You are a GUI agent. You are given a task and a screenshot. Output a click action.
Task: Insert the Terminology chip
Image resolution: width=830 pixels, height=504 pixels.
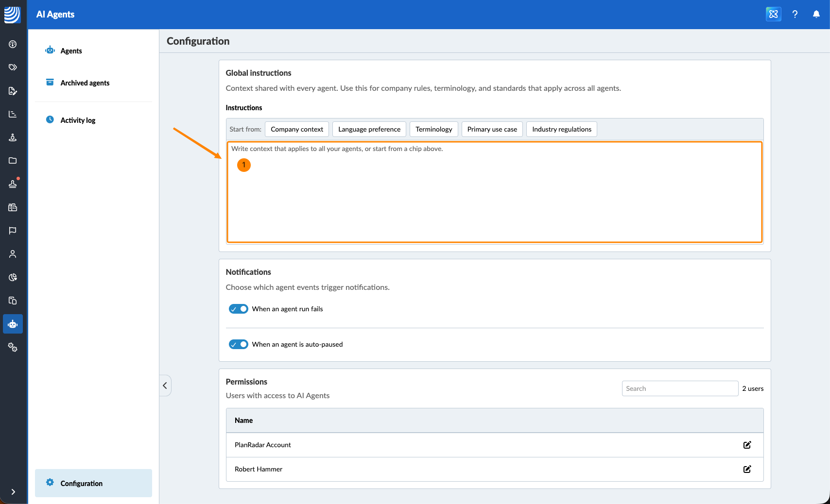(x=434, y=129)
